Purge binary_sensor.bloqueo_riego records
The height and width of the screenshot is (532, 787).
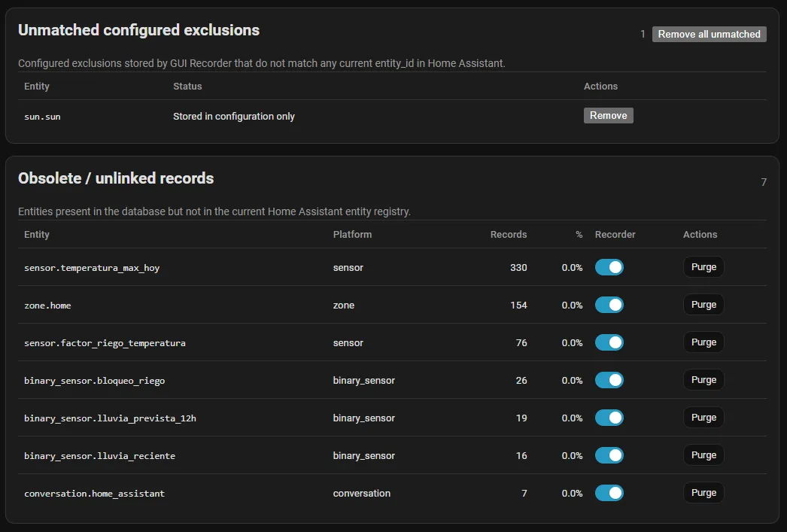click(x=703, y=380)
